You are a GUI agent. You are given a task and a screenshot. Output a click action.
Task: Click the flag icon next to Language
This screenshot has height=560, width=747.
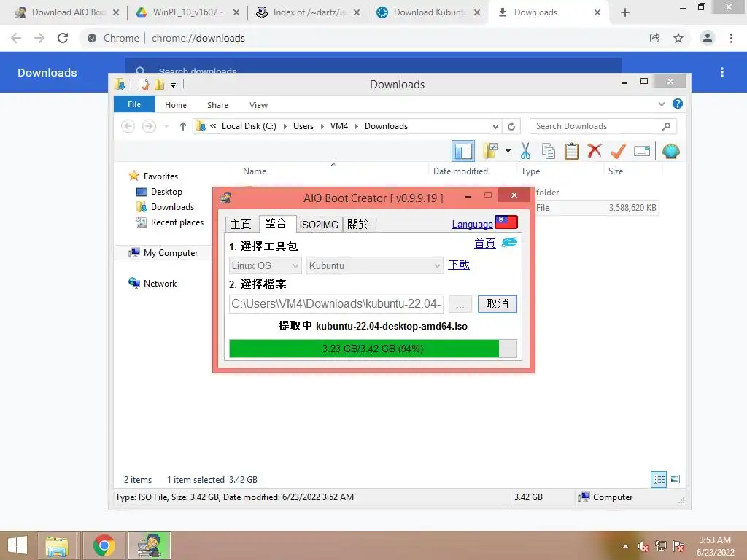click(506, 222)
